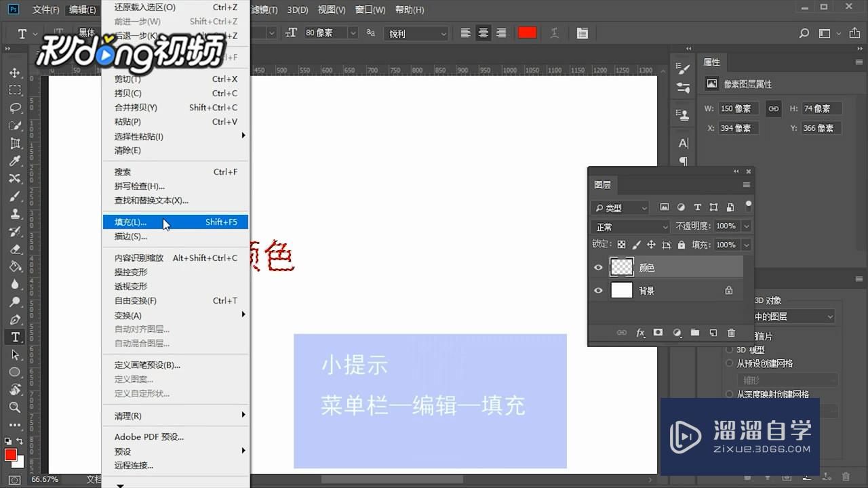Image resolution: width=868 pixels, height=488 pixels.
Task: Select the Path Selection tool
Action: 15,354
